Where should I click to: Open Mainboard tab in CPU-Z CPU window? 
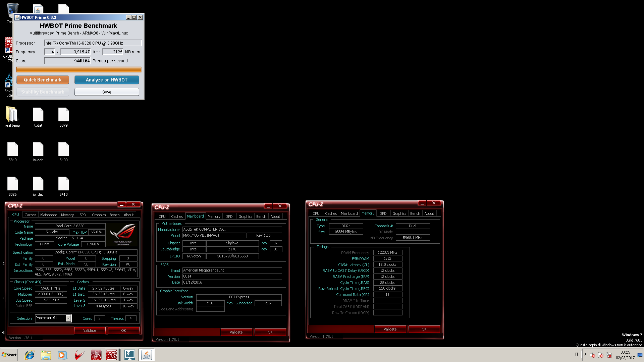(x=49, y=215)
